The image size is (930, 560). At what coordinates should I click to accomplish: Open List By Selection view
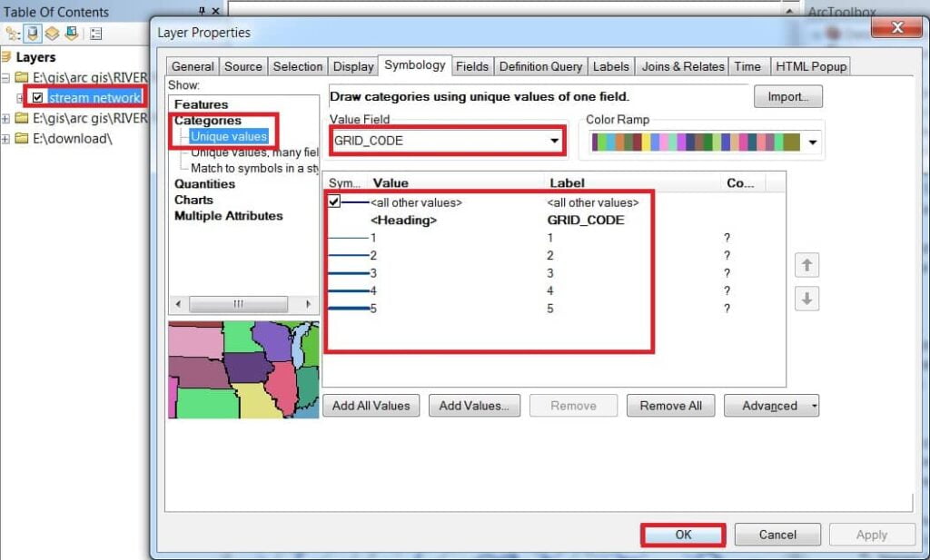72,34
